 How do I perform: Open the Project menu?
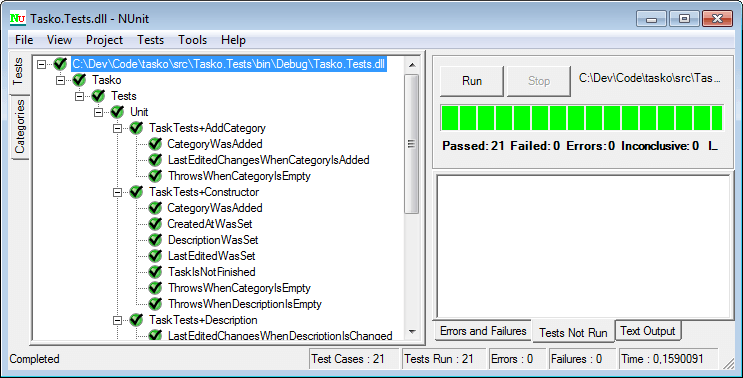point(104,40)
